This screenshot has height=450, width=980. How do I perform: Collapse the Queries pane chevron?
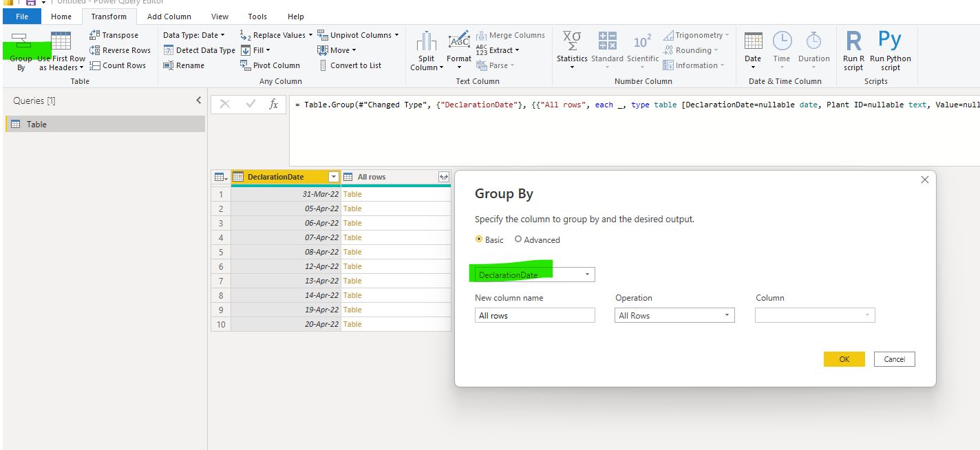tap(199, 100)
